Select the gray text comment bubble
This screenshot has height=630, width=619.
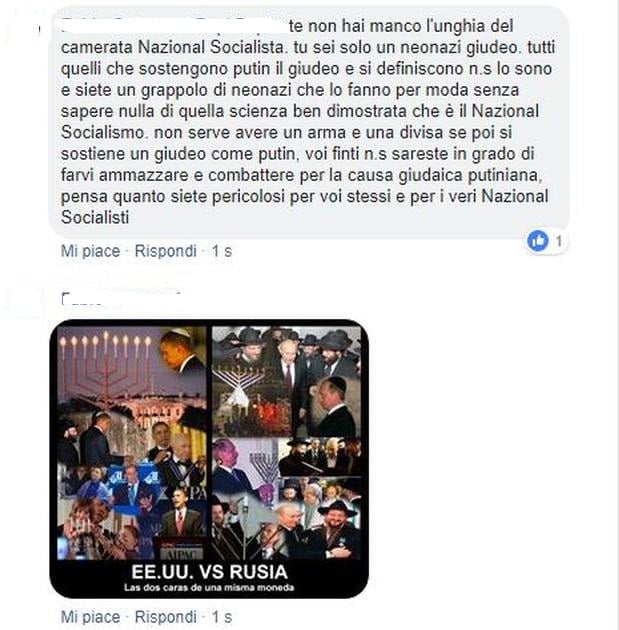point(308,123)
